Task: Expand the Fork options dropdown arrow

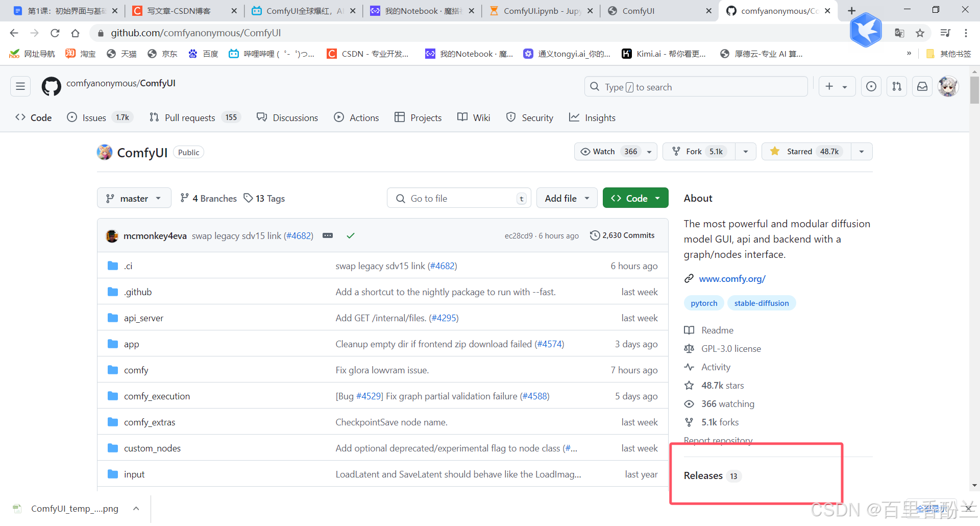Action: pos(746,151)
